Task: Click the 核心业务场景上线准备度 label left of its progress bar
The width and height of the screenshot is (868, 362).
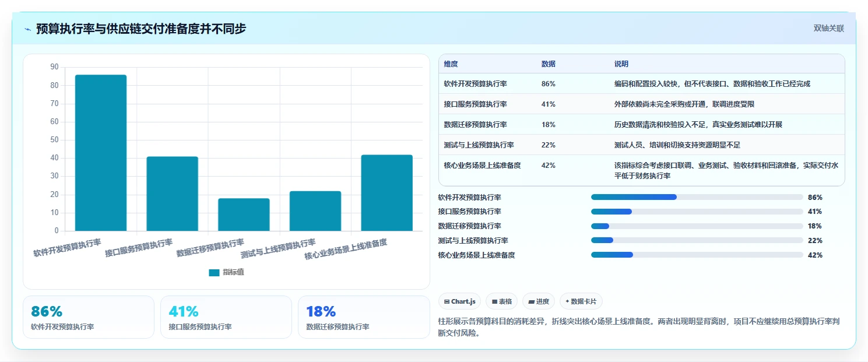Action: (476, 255)
